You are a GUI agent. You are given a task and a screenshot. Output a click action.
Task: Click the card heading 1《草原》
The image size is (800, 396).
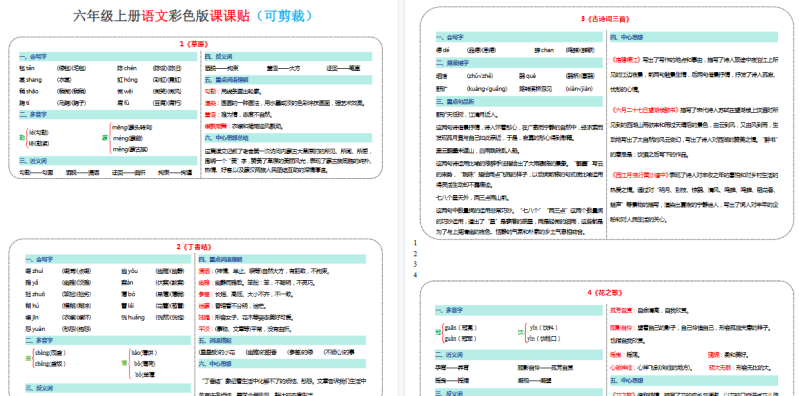pos(194,44)
